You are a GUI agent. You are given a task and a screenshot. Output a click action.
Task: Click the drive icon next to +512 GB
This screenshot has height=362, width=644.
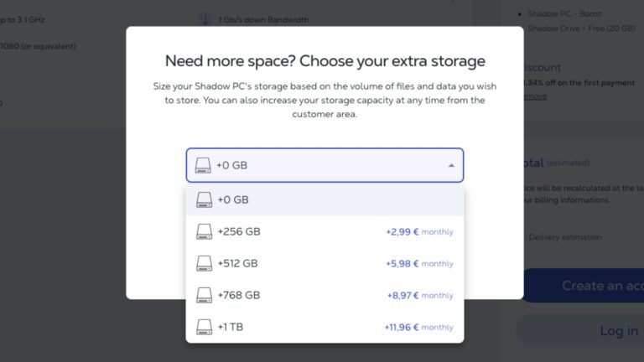204,263
